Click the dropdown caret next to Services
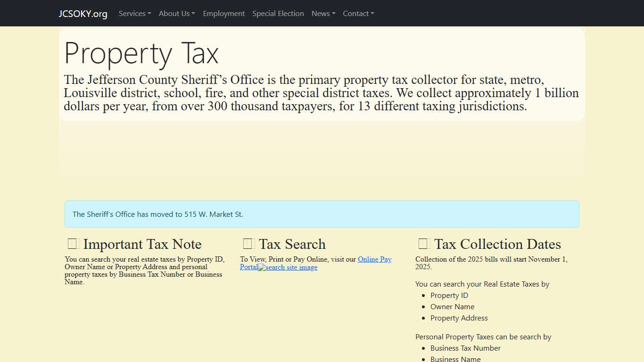The image size is (644, 362). 149,14
